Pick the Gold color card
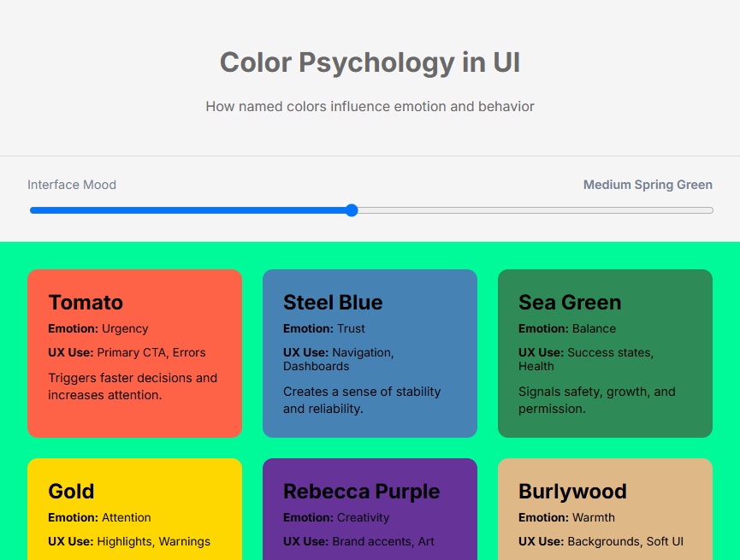The image size is (740, 560). [x=134, y=509]
